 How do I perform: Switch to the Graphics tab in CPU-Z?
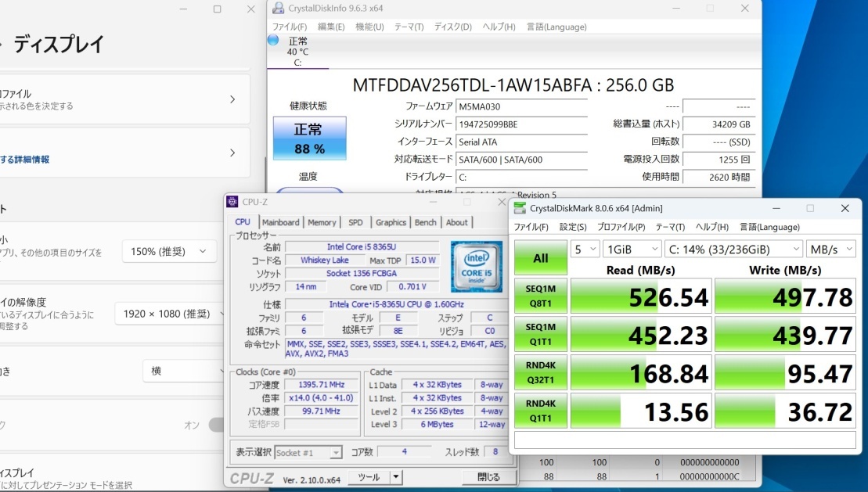[x=391, y=222]
